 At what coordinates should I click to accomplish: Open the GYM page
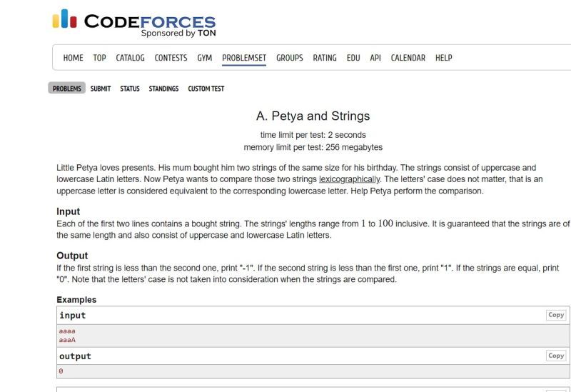coord(205,58)
